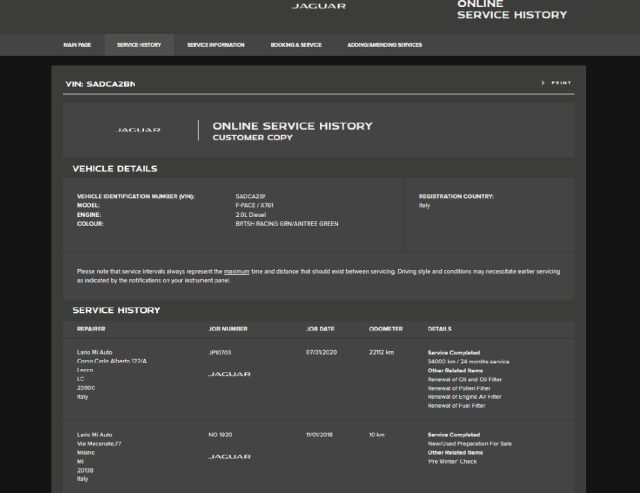The image size is (640, 493).
Task: Click job number NO 1920
Action: 220,435
